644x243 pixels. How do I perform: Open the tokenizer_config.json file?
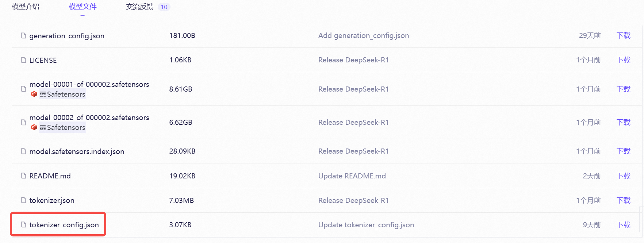pyautogui.click(x=64, y=225)
